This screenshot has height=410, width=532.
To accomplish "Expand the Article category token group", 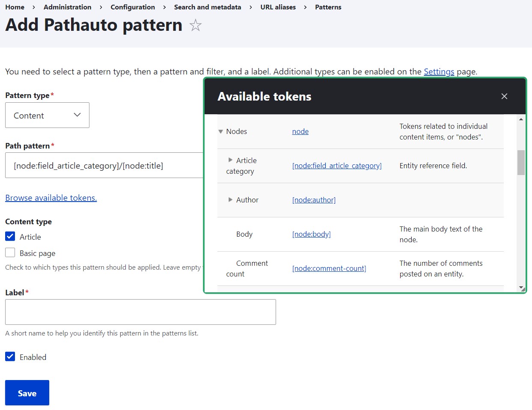I will click(x=231, y=160).
